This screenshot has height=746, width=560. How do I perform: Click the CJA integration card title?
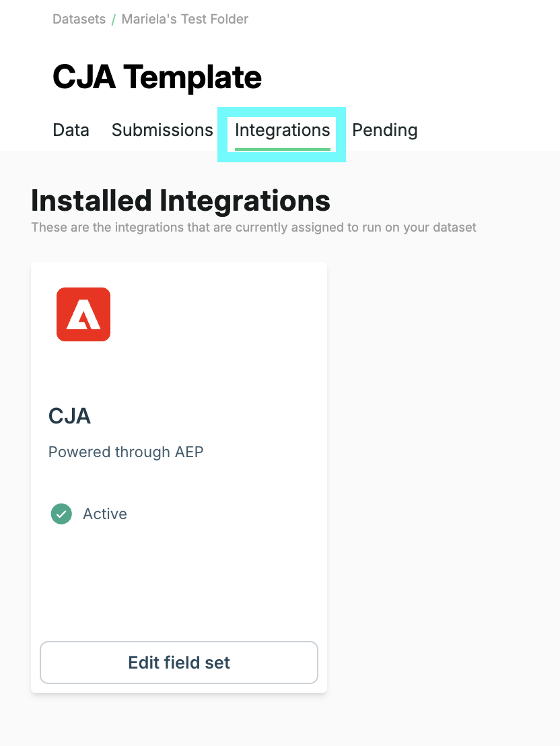69,416
